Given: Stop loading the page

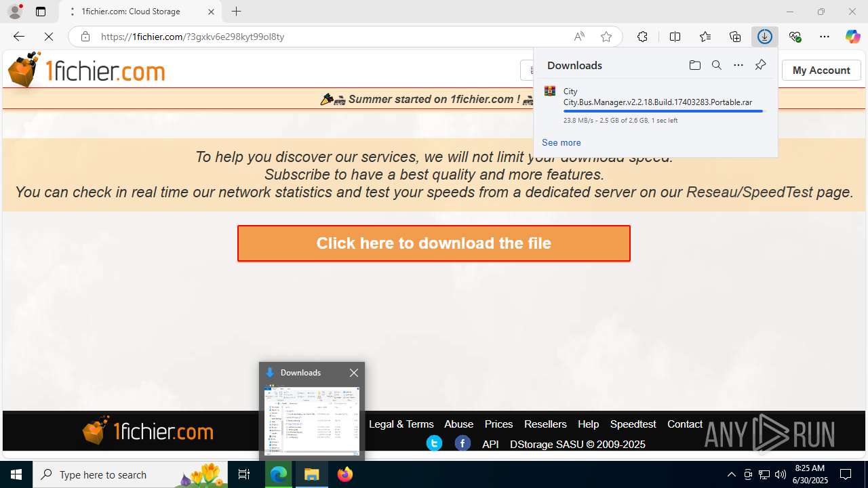Looking at the screenshot, I should click(x=49, y=37).
